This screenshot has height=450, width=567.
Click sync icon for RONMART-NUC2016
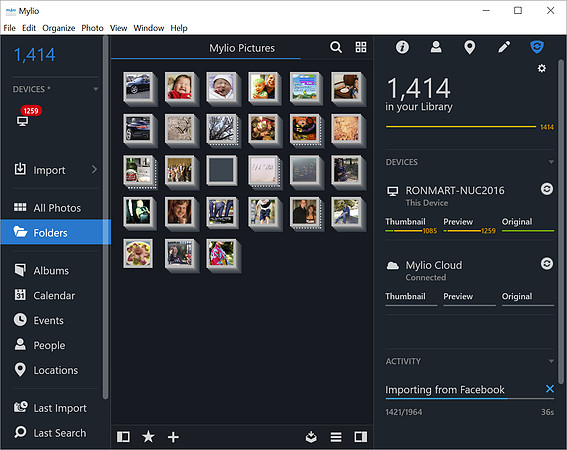pyautogui.click(x=546, y=189)
